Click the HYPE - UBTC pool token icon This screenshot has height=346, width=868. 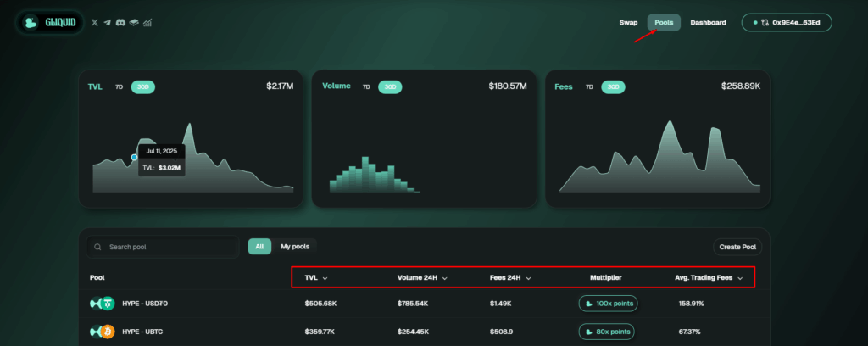click(x=102, y=332)
